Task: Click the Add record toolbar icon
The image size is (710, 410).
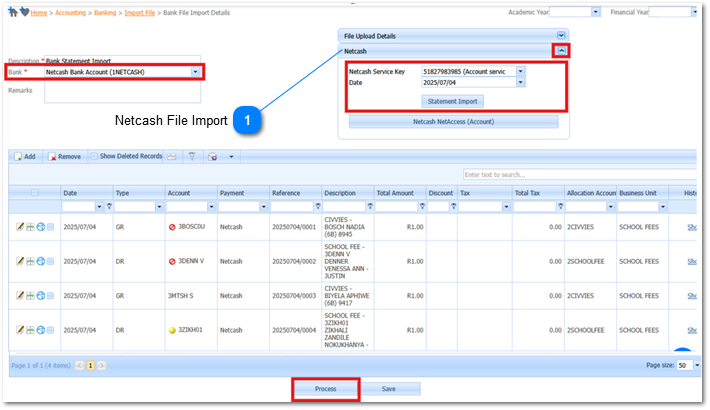Action: [18, 157]
